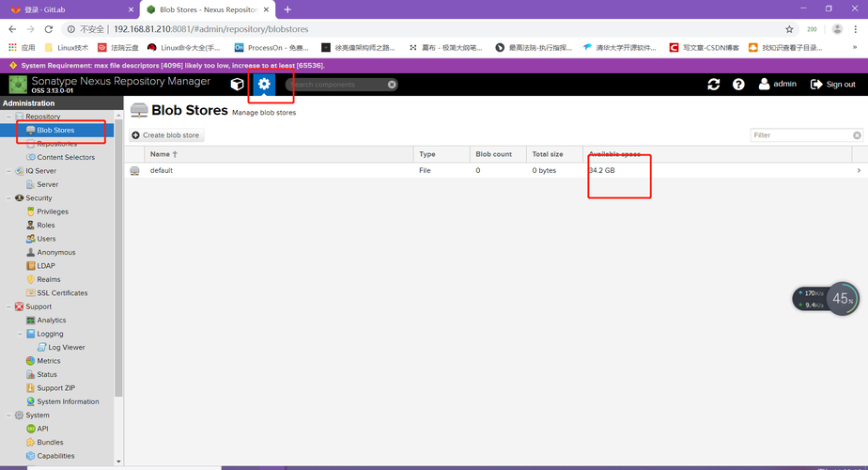868x470 pixels.
Task: Click the Nexus logo icon
Action: point(18,85)
